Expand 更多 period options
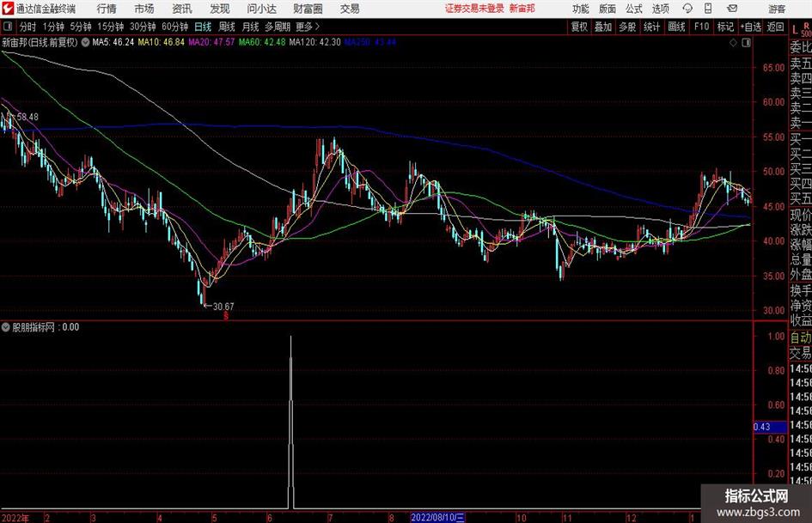This screenshot has width=812, height=523. 308,27
